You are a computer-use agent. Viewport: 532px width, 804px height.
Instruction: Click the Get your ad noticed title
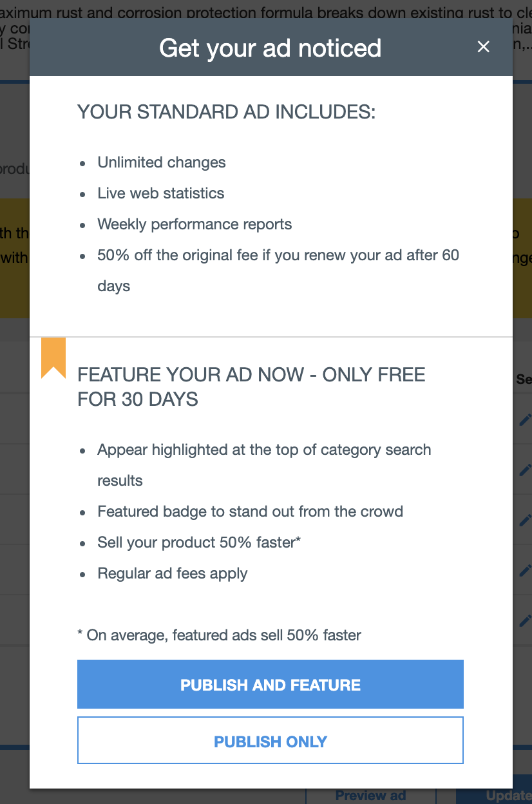tap(271, 48)
